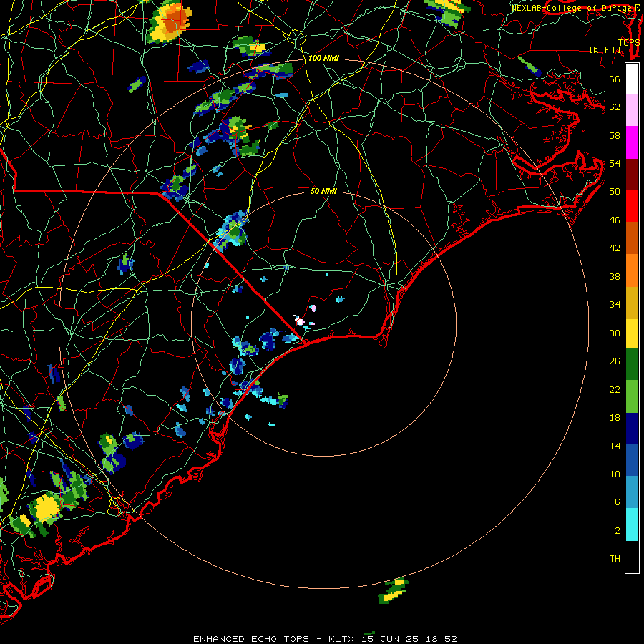
Task: Click the medium blue legend swatch
Action: click(x=632, y=460)
